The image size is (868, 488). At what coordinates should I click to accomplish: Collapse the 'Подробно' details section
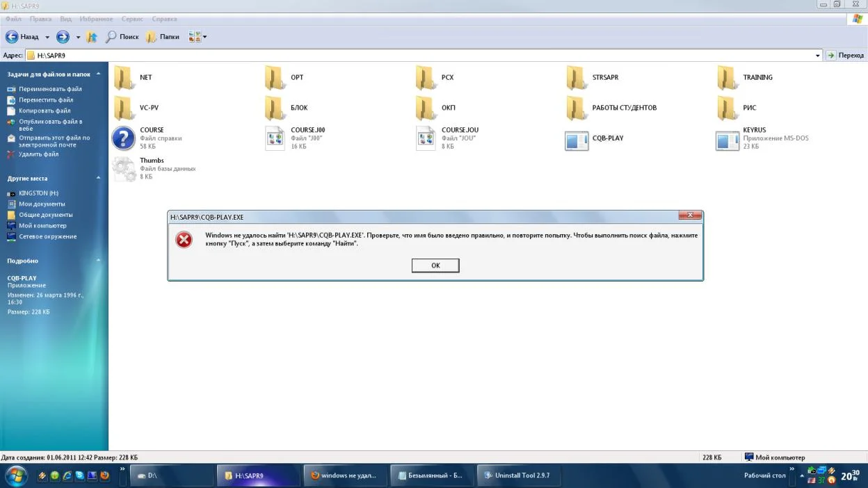[98, 260]
